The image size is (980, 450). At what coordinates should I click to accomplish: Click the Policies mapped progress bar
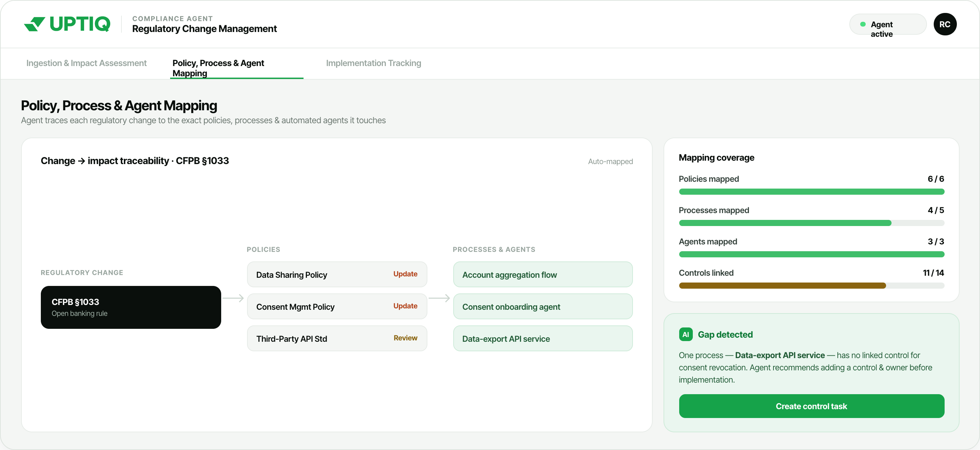click(811, 192)
